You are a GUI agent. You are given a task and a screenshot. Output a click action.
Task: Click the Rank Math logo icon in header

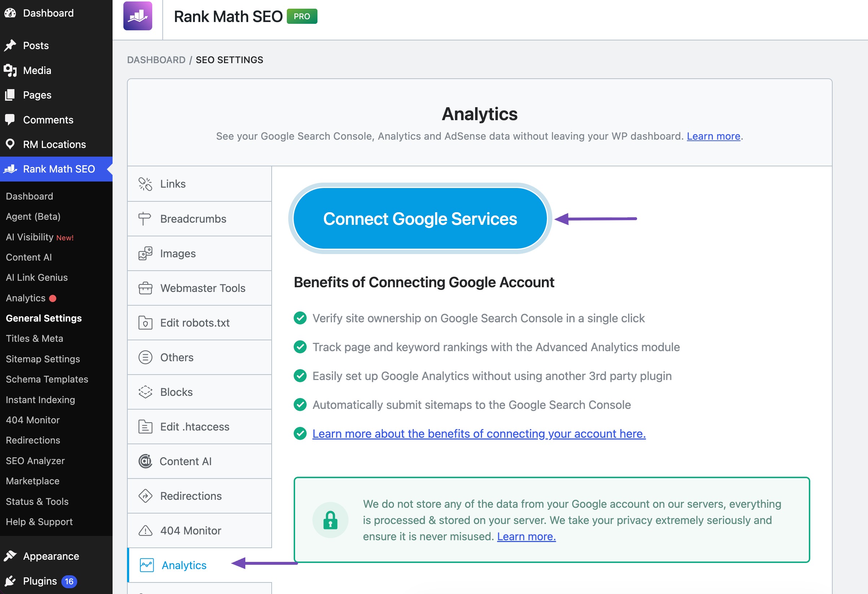click(138, 16)
